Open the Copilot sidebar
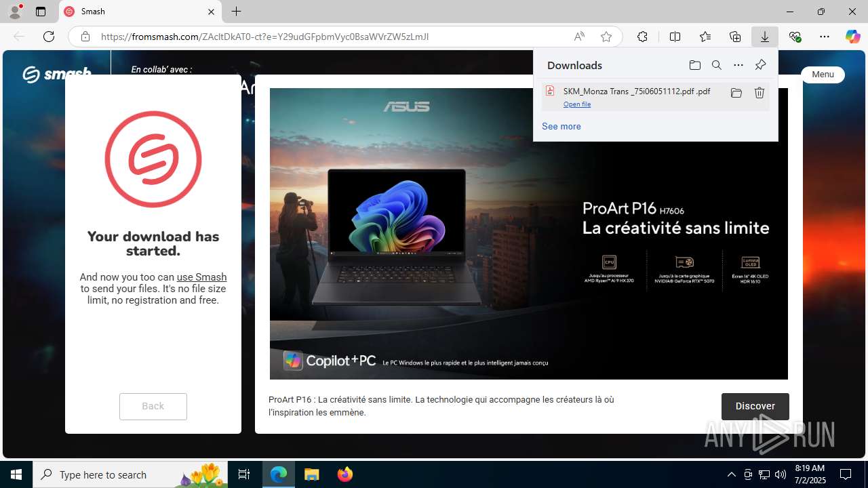 (852, 37)
